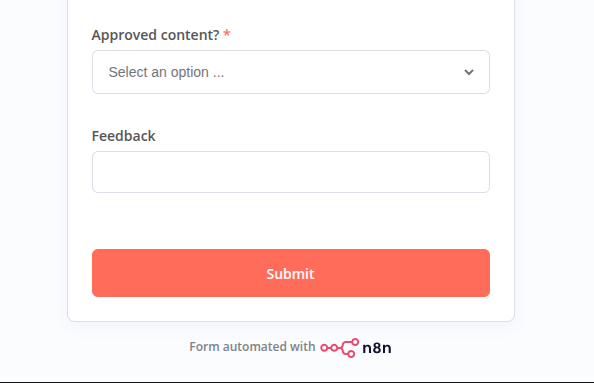Click the dark bar at window bottom edge
Screen dimensions: 594x383
click(x=297, y=382)
